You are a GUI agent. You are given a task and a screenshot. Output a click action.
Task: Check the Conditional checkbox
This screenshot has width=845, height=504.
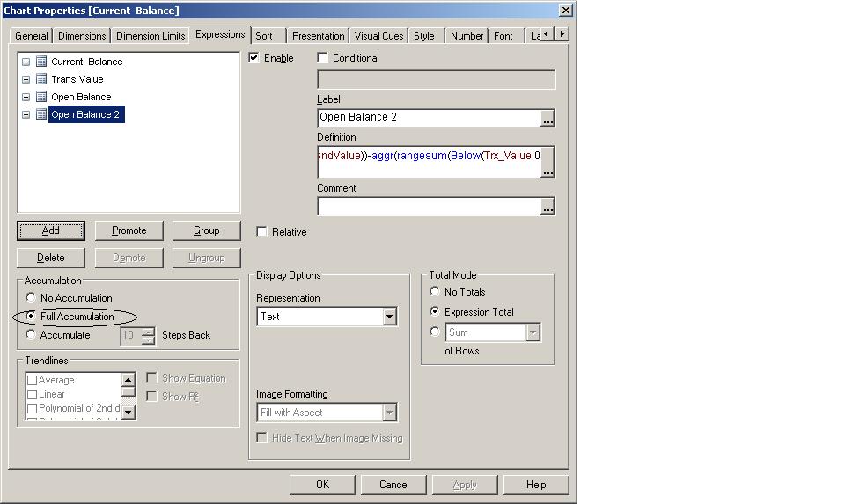[322, 57]
